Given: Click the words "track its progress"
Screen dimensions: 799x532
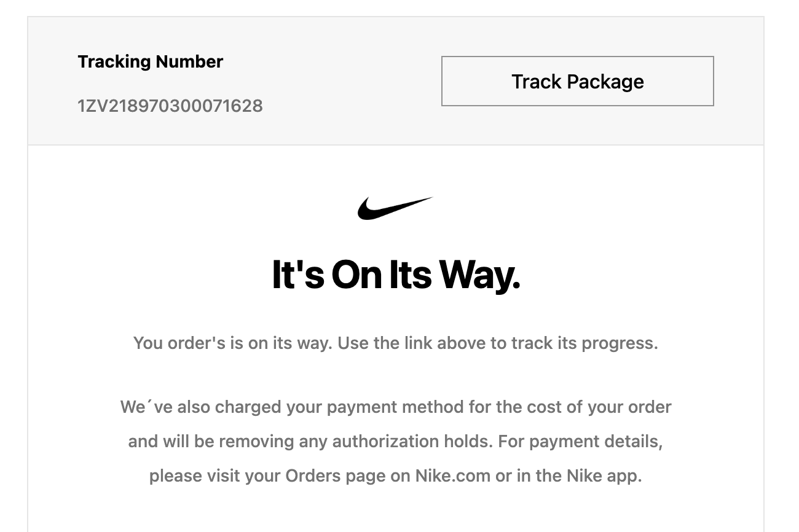Looking at the screenshot, I should (x=584, y=343).
